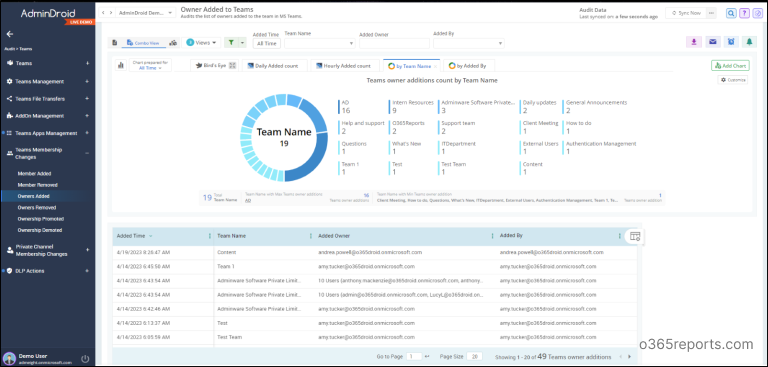Viewport: 768px width, 367px height.
Task: Open the table column settings icon
Action: tap(635, 236)
